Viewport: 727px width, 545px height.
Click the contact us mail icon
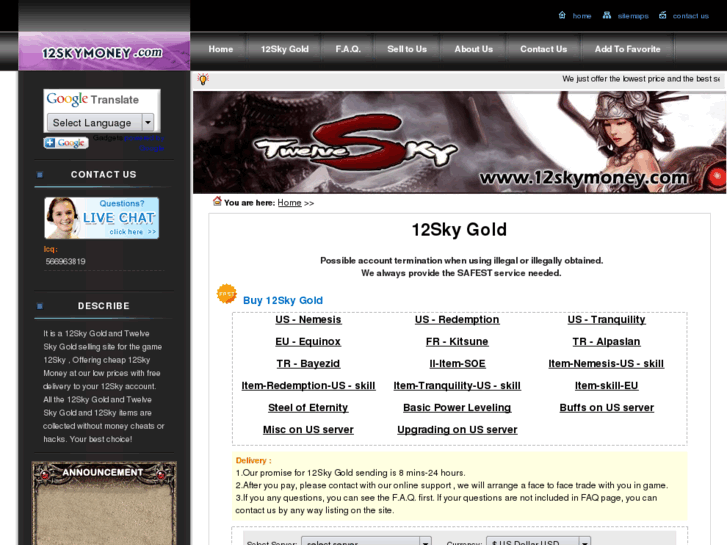pyautogui.click(x=663, y=15)
